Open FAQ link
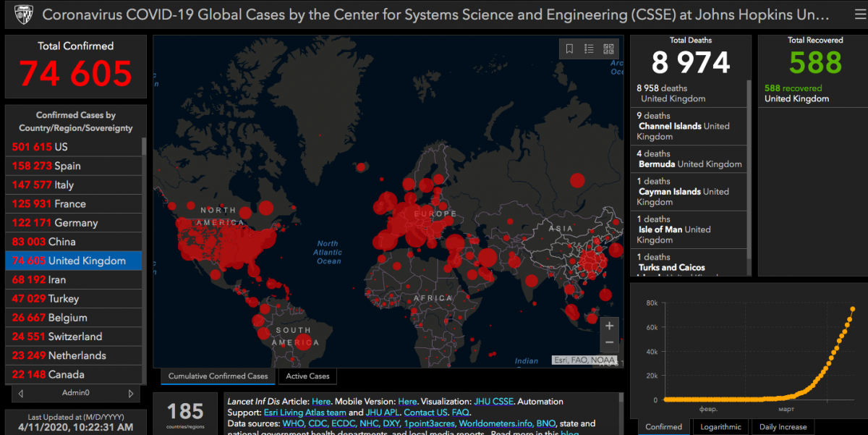Viewport: 868px width, 435px height. pos(460,412)
